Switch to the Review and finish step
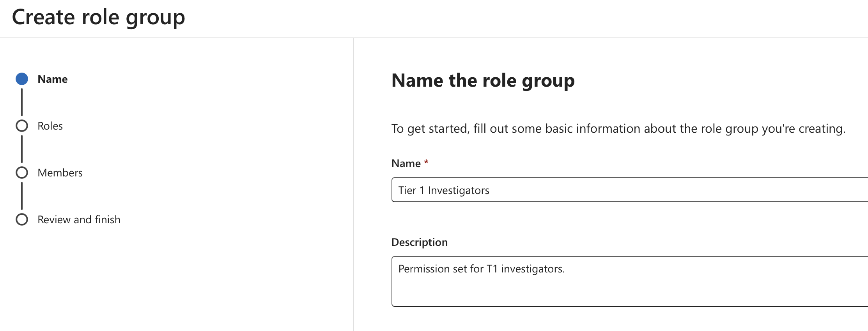Screen dimensions: 868x331 pyautogui.click(x=79, y=219)
